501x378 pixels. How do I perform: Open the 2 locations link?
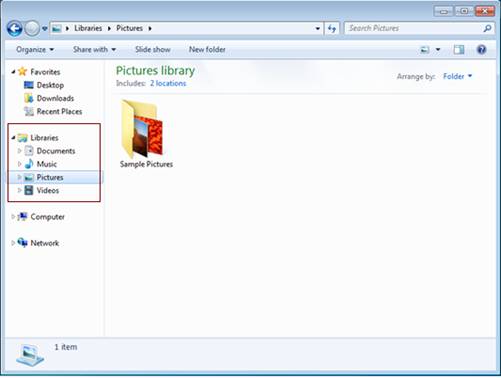tap(168, 83)
